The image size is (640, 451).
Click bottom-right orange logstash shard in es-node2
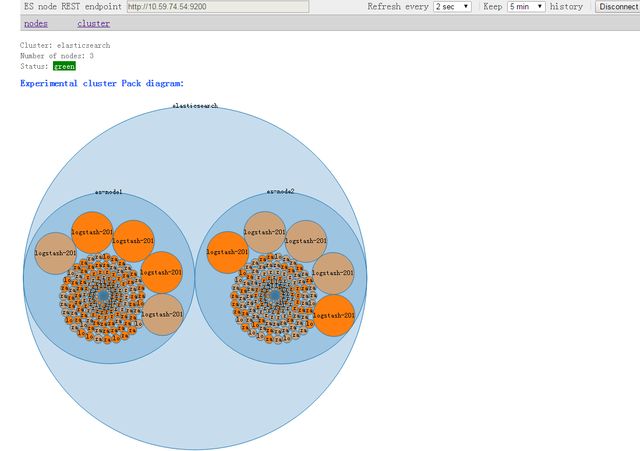(334, 316)
